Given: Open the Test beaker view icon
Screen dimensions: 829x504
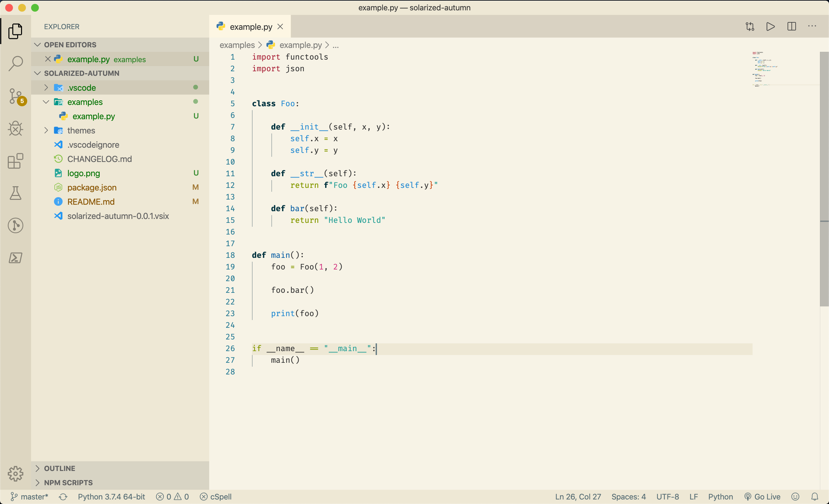Looking at the screenshot, I should (x=16, y=193).
